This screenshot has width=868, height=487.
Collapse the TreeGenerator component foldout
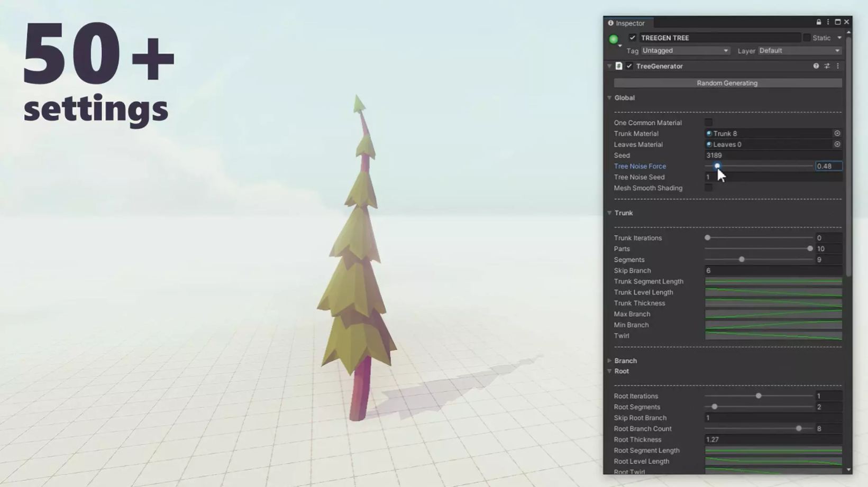[x=609, y=66]
